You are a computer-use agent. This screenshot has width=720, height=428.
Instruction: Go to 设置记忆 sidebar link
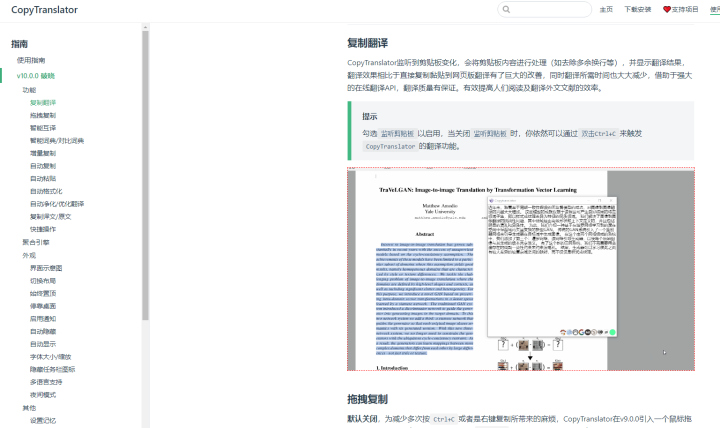(43, 421)
